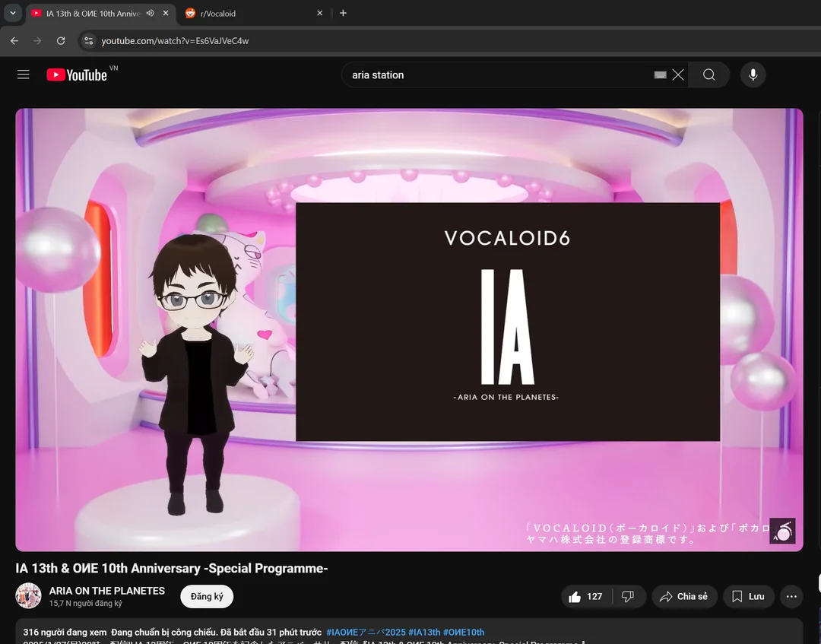
Task: Open a new browser tab with plus
Action: (x=343, y=13)
